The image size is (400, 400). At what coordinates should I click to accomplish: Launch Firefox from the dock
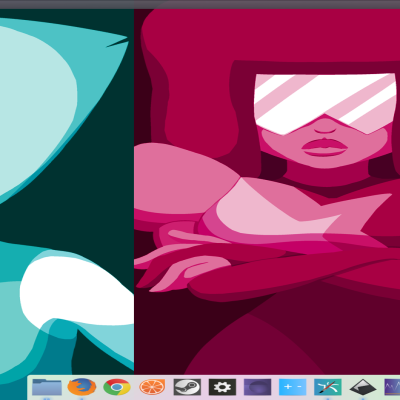pos(82,387)
